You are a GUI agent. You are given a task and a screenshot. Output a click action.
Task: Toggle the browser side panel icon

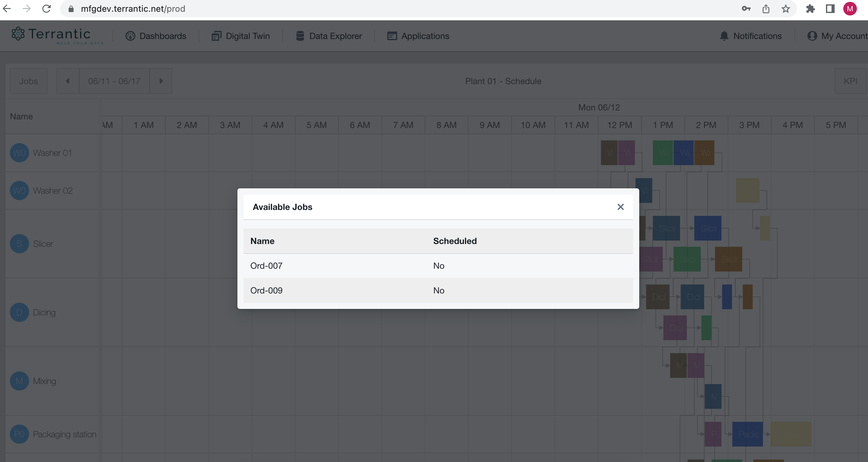click(x=830, y=9)
